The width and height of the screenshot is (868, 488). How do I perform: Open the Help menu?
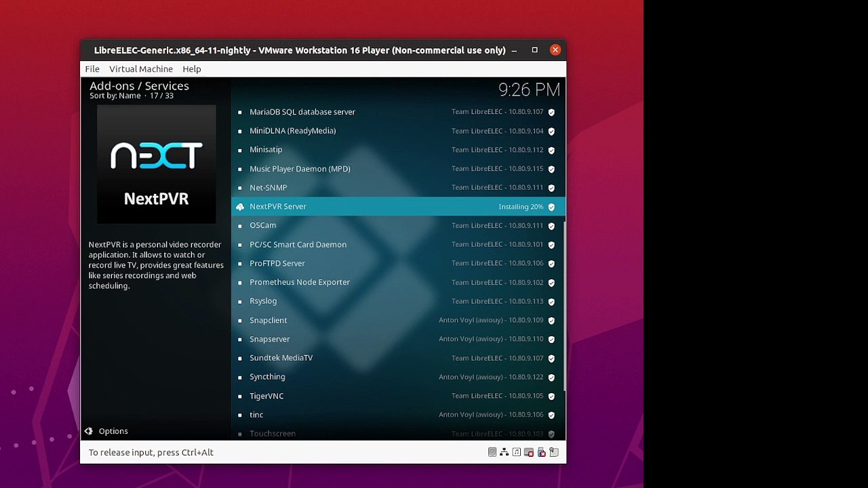[x=192, y=69]
